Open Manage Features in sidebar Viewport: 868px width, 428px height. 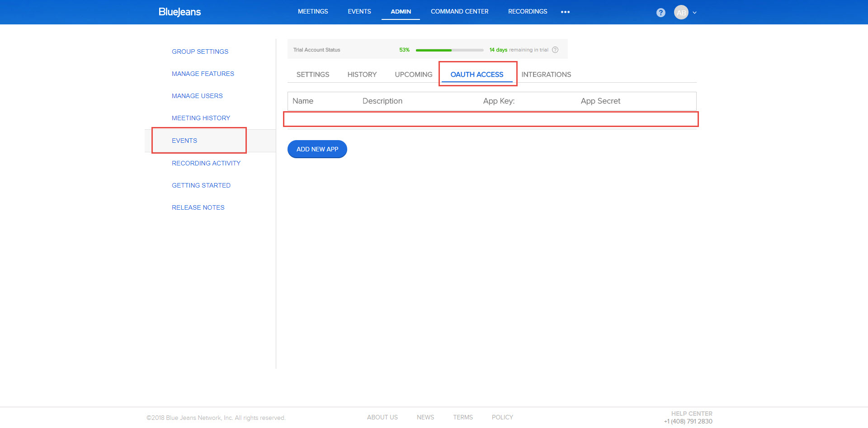[203, 74]
